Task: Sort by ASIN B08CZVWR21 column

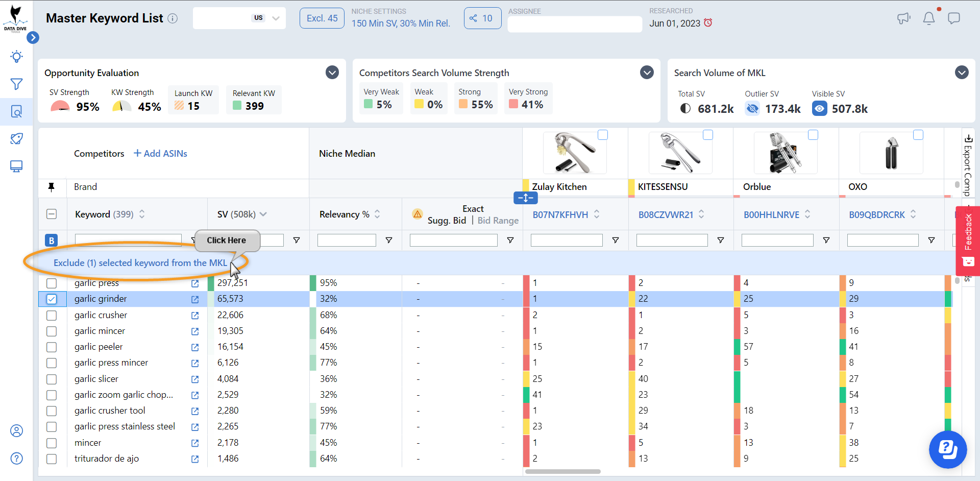Action: point(701,214)
